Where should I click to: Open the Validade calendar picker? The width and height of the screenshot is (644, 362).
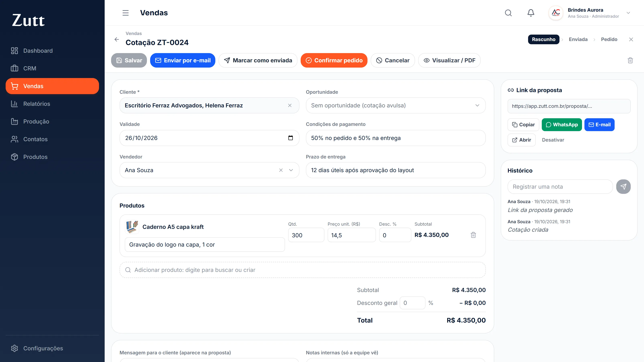(290, 138)
